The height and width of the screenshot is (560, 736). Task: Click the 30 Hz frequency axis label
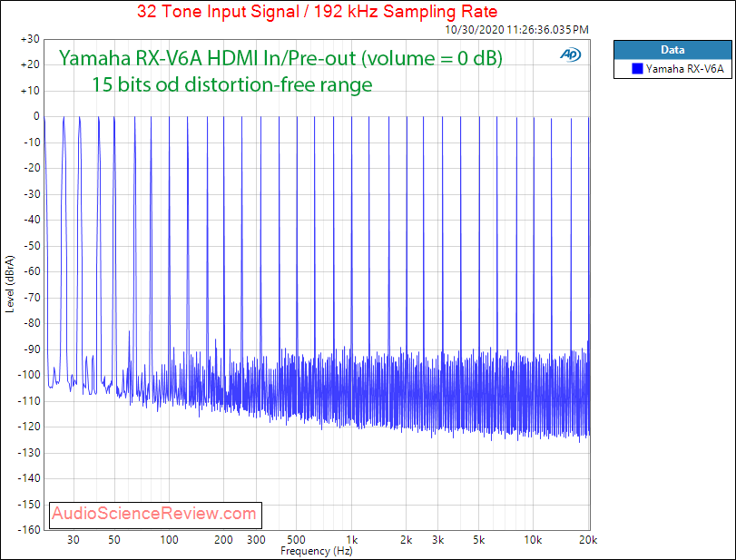(74, 540)
